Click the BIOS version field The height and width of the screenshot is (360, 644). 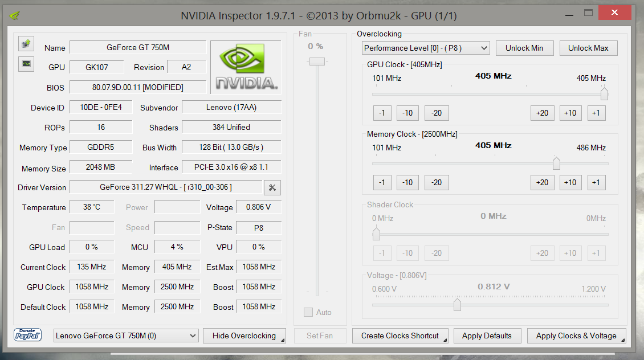138,87
